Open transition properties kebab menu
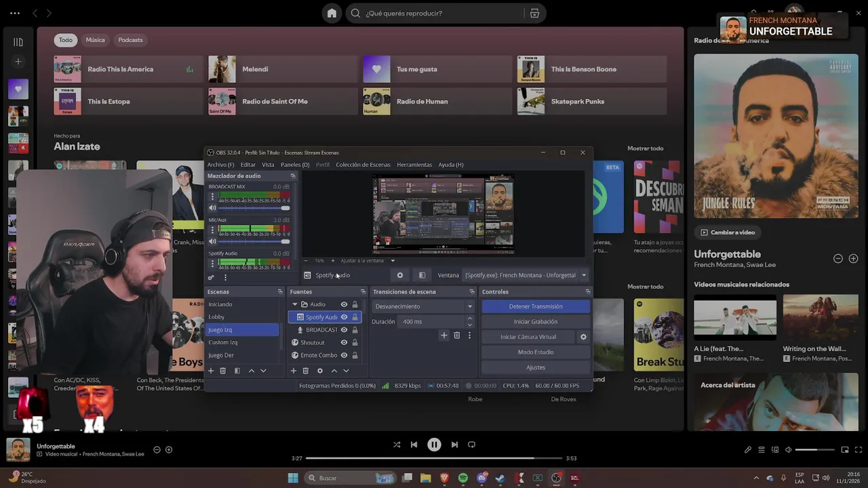 (x=469, y=335)
